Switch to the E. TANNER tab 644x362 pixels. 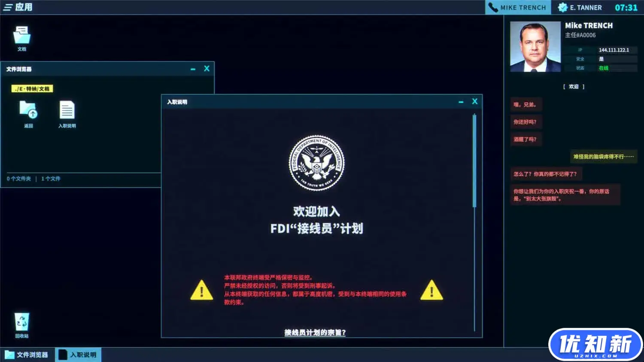pyautogui.click(x=580, y=7)
